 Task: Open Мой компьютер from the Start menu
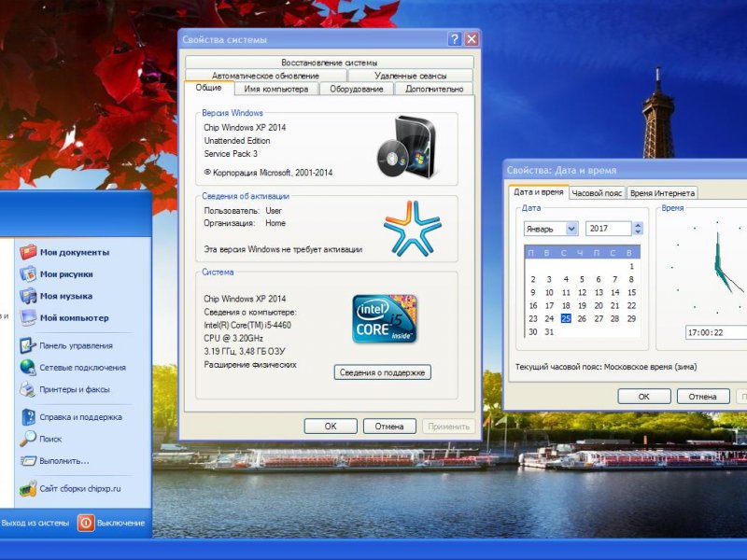(x=64, y=317)
